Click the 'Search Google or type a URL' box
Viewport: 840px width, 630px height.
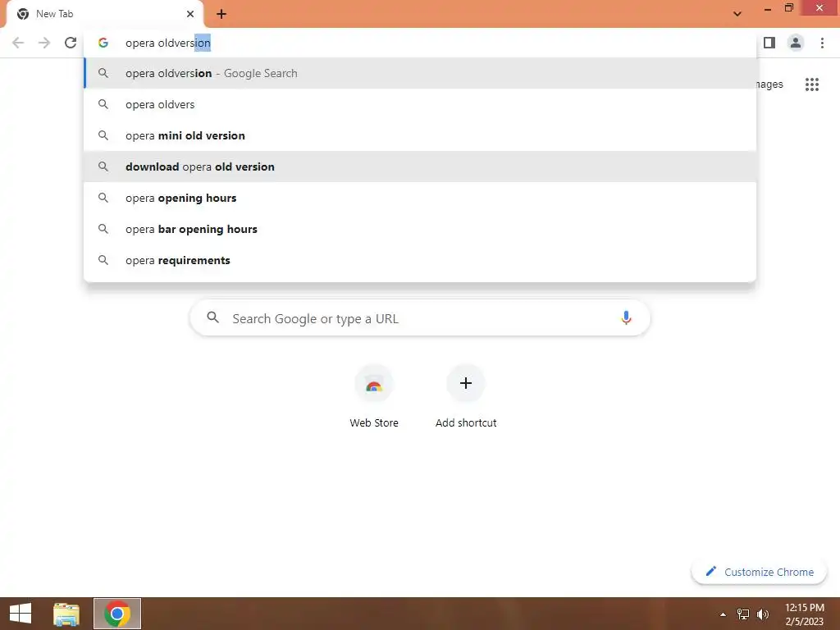pyautogui.click(x=420, y=318)
